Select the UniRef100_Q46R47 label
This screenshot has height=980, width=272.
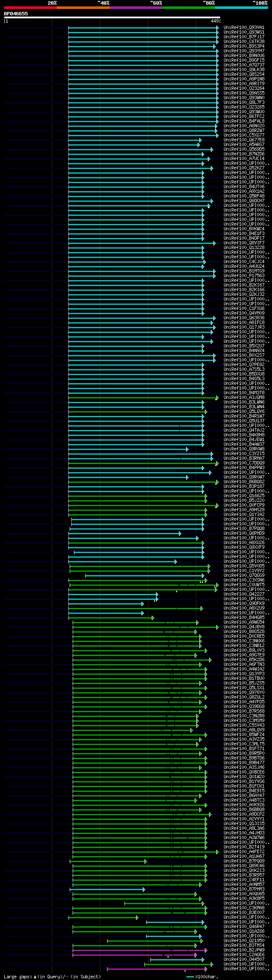(x=244, y=927)
